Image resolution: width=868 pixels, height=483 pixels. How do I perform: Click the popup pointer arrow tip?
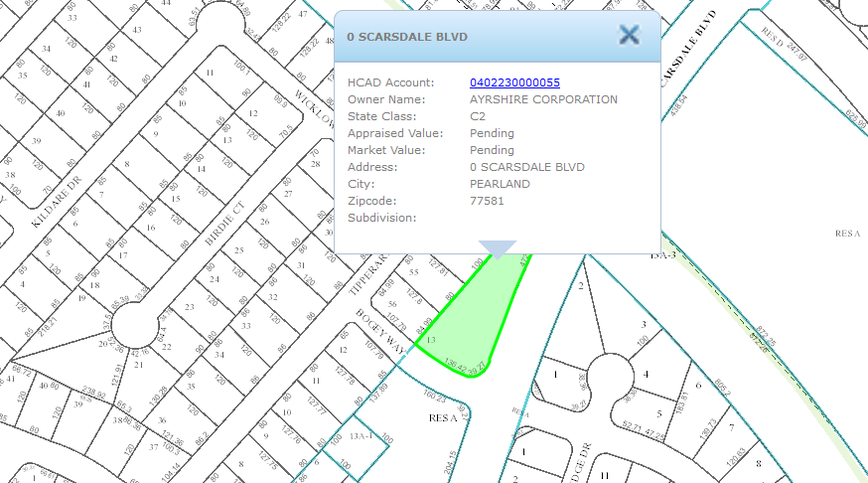[498, 257]
